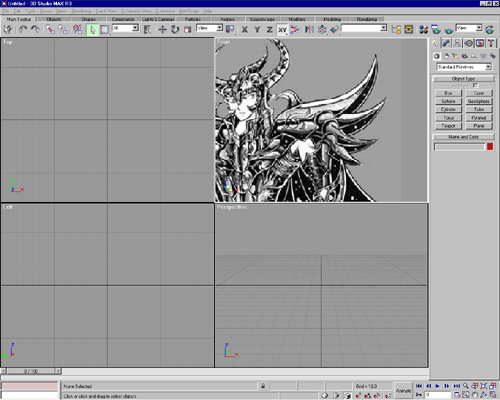The width and height of the screenshot is (500, 400).
Task: Switch to the Objects toolbar tab
Action: point(54,19)
